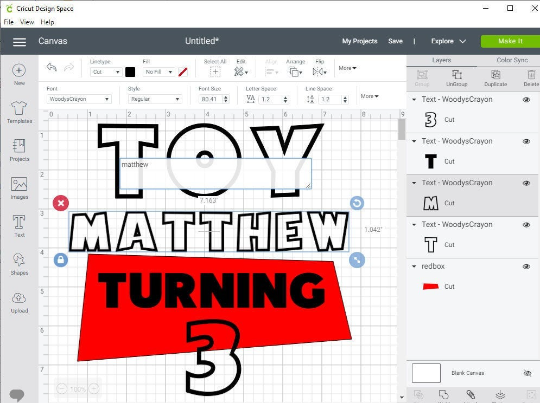
Task: Open the Projects panel
Action: [19, 146]
